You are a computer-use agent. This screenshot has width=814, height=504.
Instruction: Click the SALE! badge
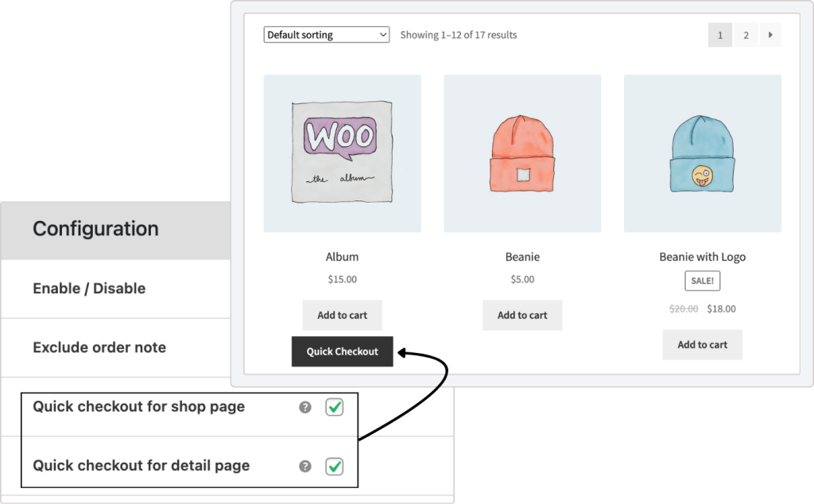[x=703, y=281]
